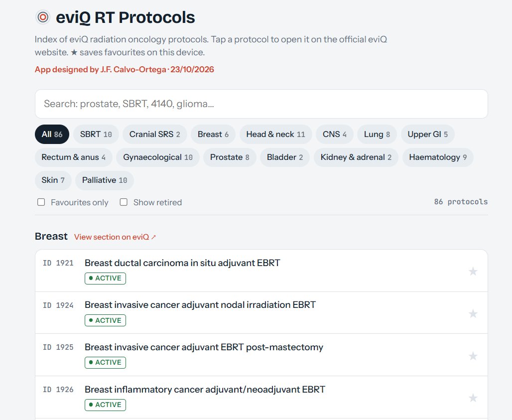Viewport: 512px width, 420px height.
Task: Click the 86 protocols count text
Action: [x=461, y=202]
